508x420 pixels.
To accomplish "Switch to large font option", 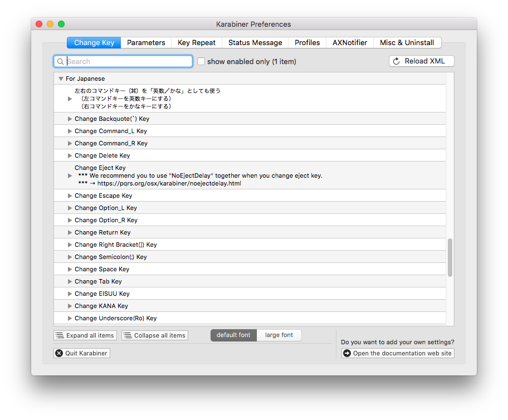I will click(279, 335).
